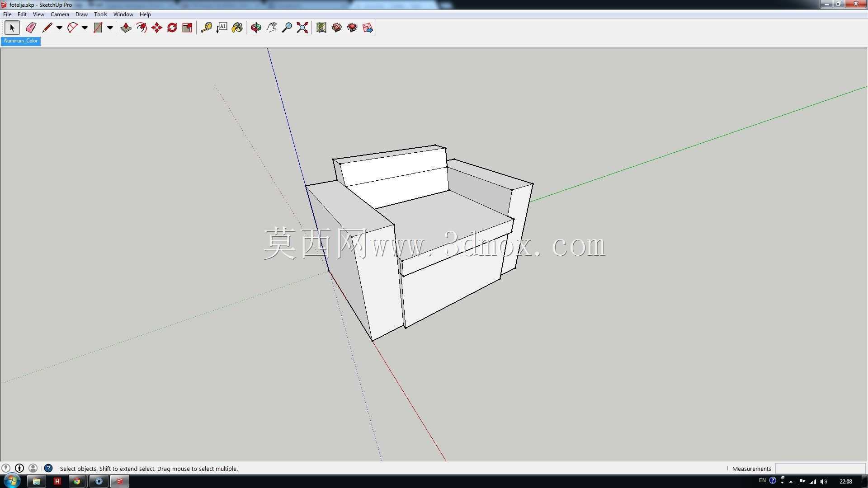Open the Add Location map tool

(x=321, y=28)
